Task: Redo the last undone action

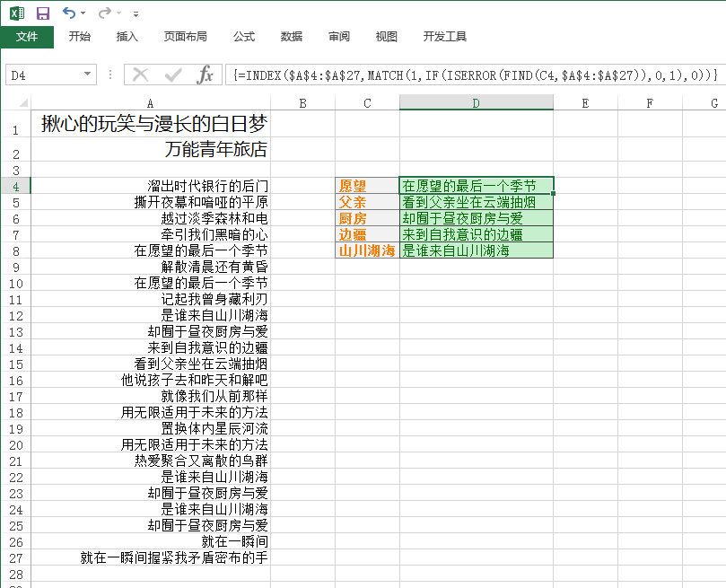Action: (105, 13)
